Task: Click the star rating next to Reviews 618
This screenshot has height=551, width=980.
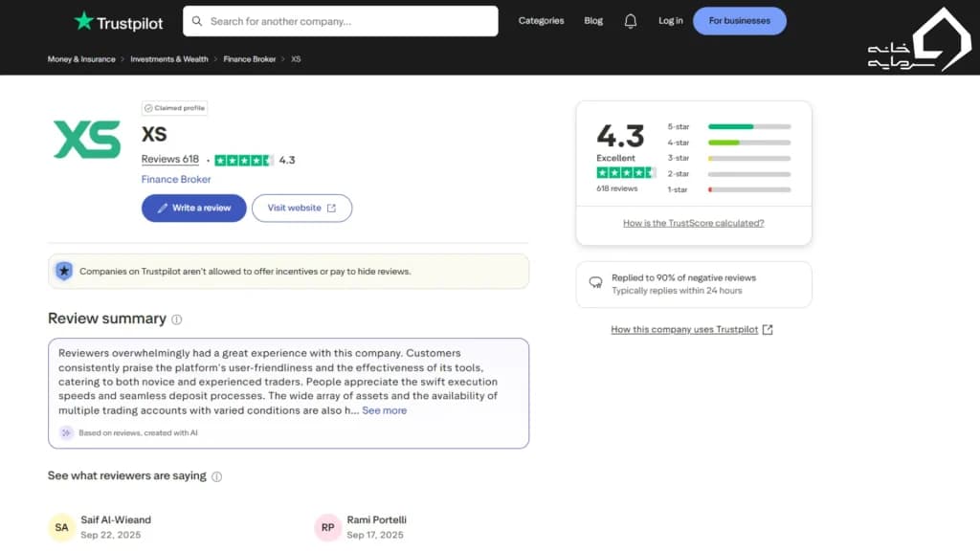Action: (244, 161)
